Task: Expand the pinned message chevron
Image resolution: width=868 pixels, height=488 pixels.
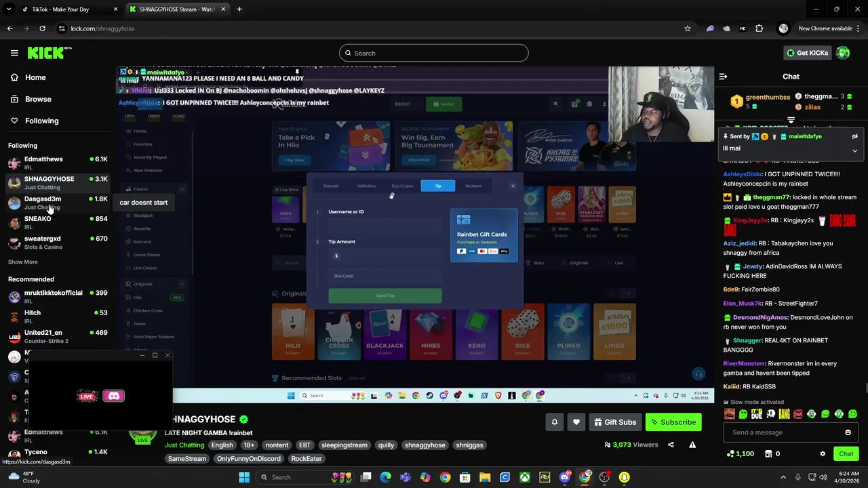Action: tap(854, 150)
